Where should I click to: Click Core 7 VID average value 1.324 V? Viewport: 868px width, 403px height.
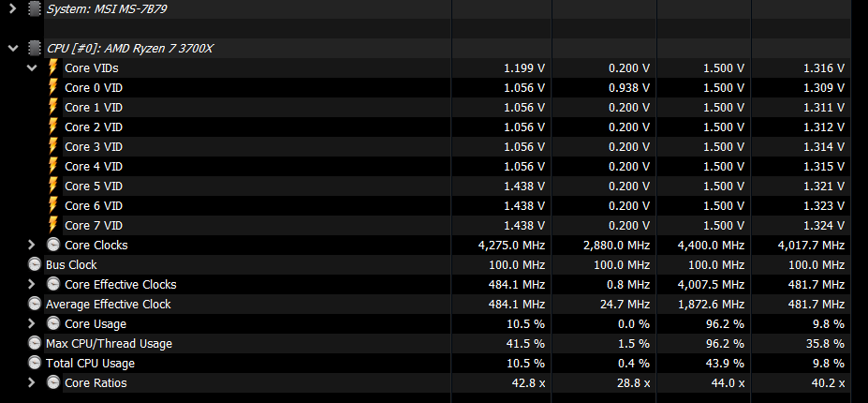point(824,226)
